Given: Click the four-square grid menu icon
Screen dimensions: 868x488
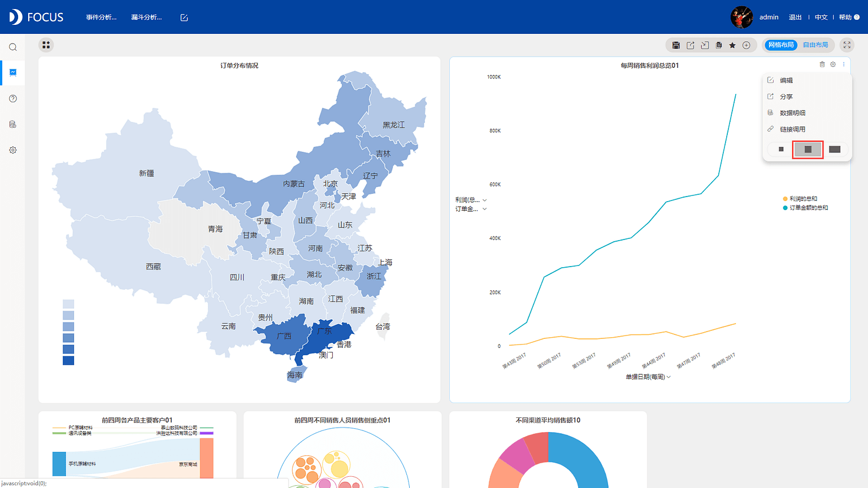Looking at the screenshot, I should (x=46, y=45).
